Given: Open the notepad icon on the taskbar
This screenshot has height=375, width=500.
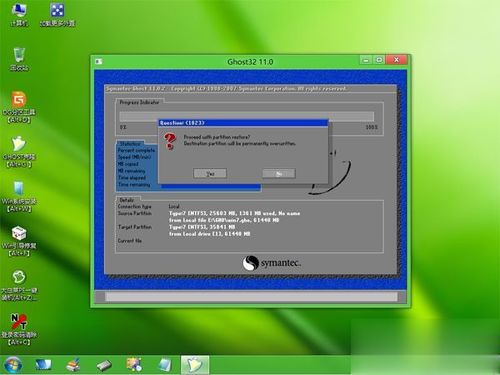Looking at the screenshot, I should tap(165, 365).
